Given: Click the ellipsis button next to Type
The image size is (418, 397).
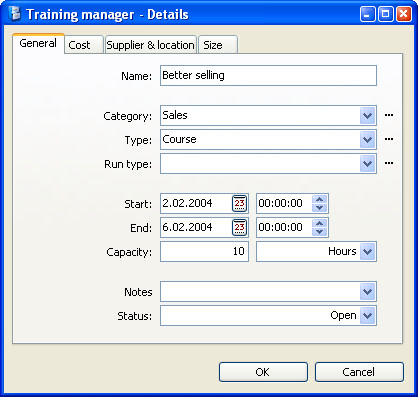Looking at the screenshot, I should [389, 139].
